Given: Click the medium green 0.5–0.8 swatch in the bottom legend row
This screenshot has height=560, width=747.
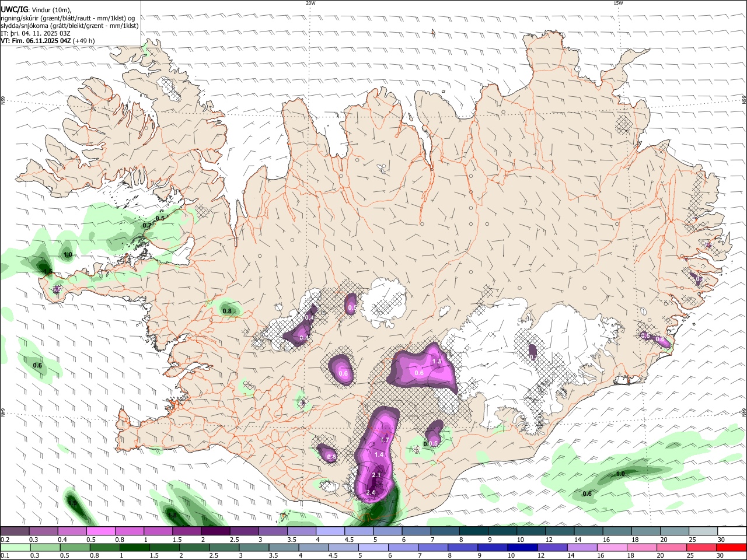Looking at the screenshot, I should point(75,547).
